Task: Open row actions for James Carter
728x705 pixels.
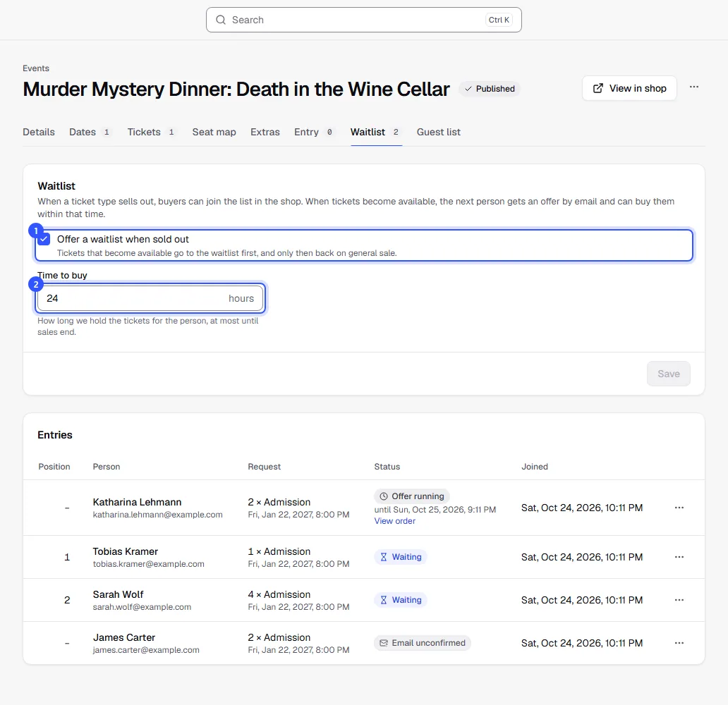Action: (x=679, y=643)
